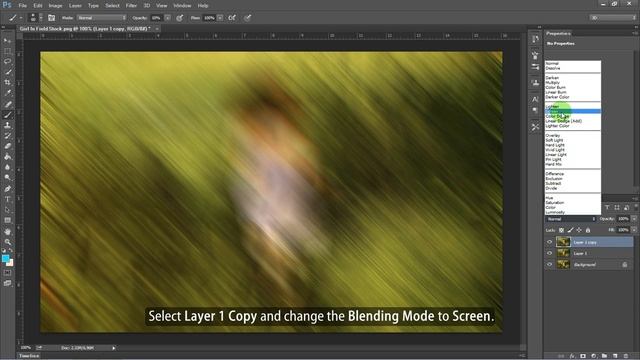The image size is (640, 360).
Task: Select the Move tool
Action: (x=7, y=41)
